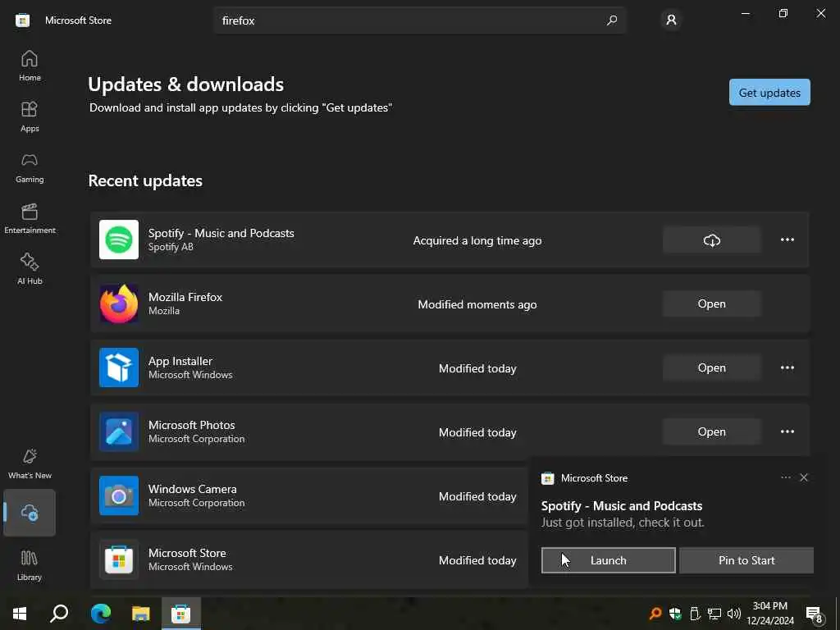The height and width of the screenshot is (630, 840).
Task: Click the Windows Camera app icon
Action: [119, 495]
